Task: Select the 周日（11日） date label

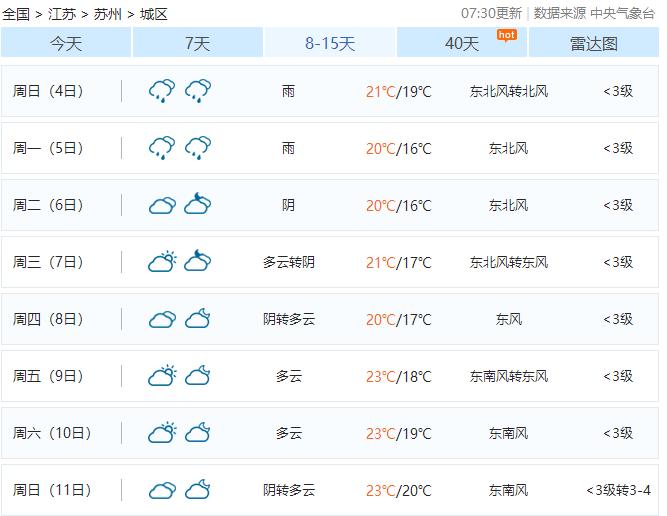Action: point(52,490)
